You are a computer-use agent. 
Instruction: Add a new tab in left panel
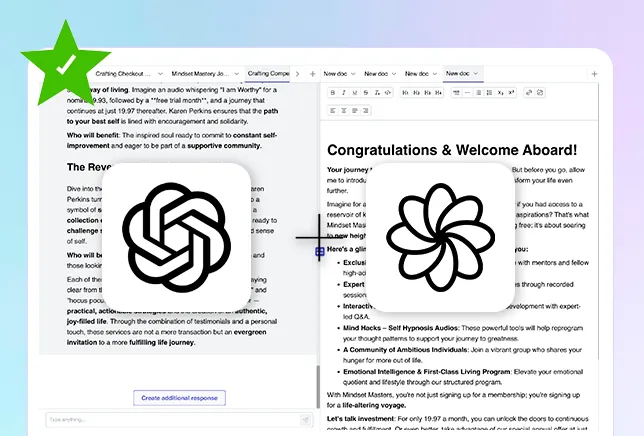(x=312, y=74)
